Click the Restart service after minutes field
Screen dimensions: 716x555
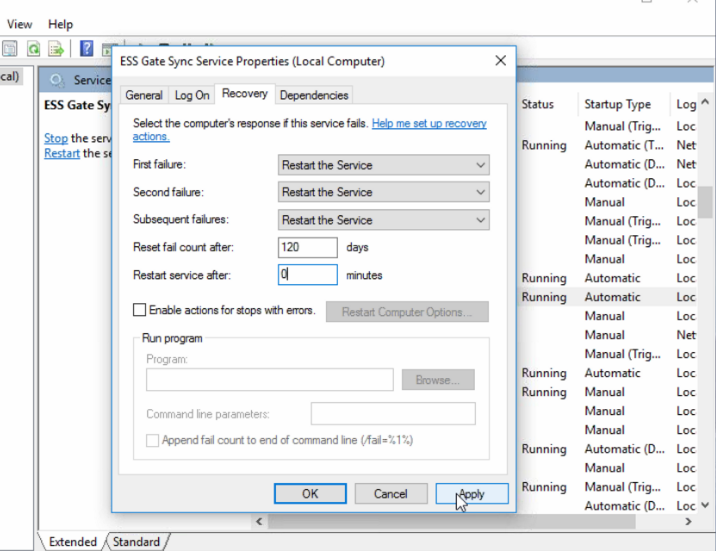pos(307,275)
